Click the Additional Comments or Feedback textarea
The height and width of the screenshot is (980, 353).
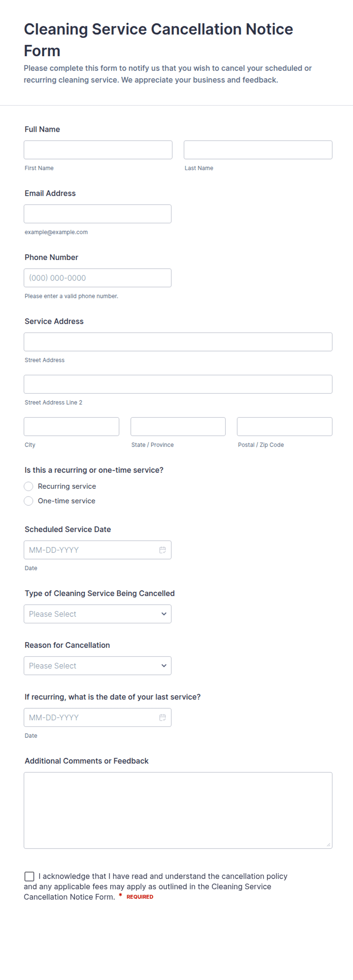tap(178, 810)
